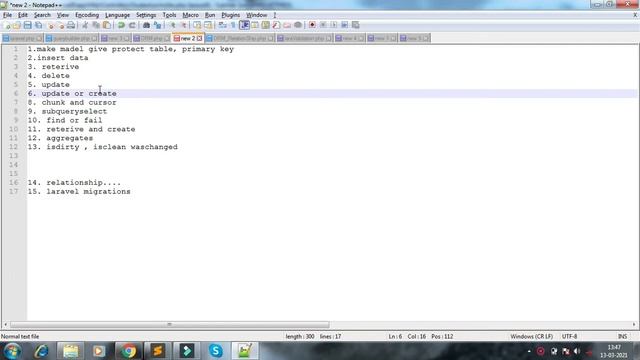The image size is (640, 360).
Task: Open the Language menu
Action: point(117,15)
